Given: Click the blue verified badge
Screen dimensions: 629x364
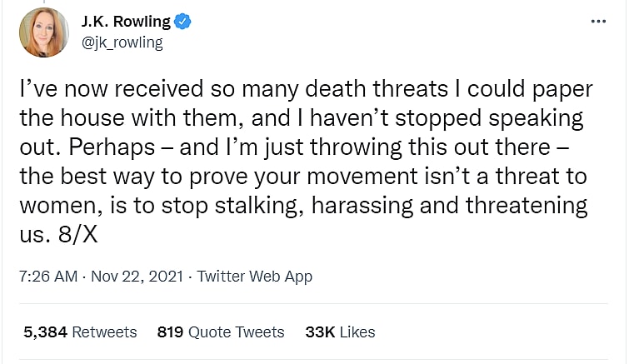Looking at the screenshot, I should tap(183, 22).
